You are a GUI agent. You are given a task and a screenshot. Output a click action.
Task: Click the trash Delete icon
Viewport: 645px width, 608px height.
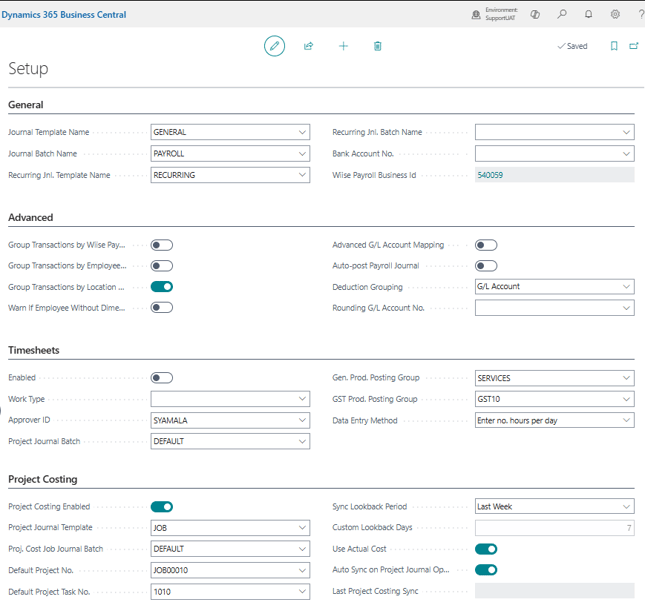click(x=378, y=46)
